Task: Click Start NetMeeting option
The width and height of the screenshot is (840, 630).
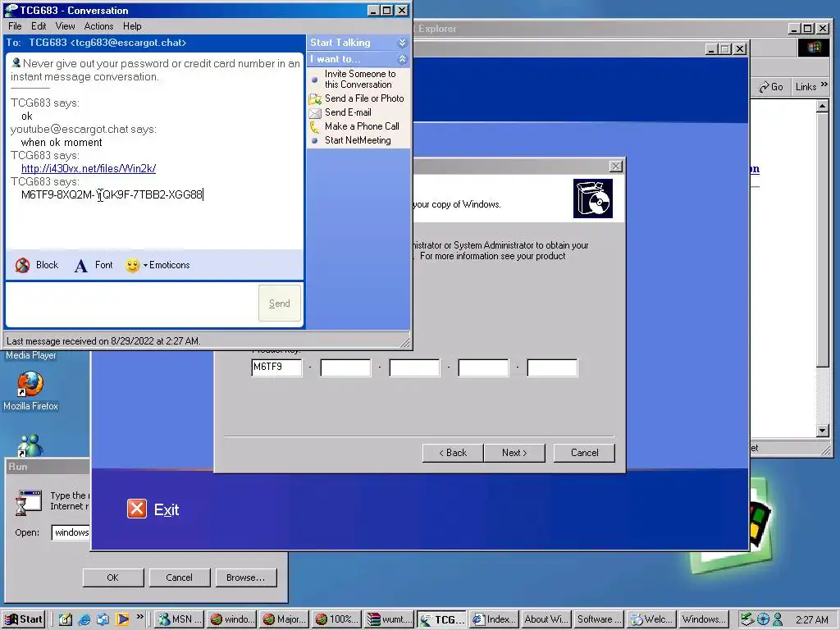Action: pos(358,140)
